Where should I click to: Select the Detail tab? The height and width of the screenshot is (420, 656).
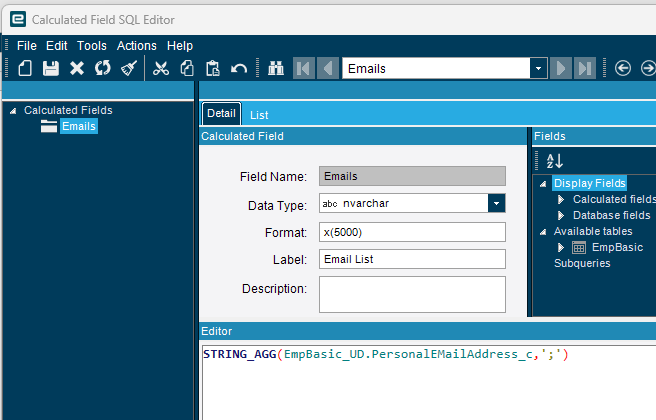pyautogui.click(x=221, y=113)
